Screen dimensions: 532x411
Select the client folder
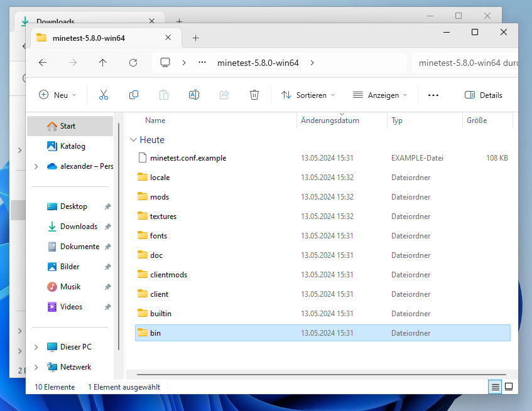pos(323,294)
